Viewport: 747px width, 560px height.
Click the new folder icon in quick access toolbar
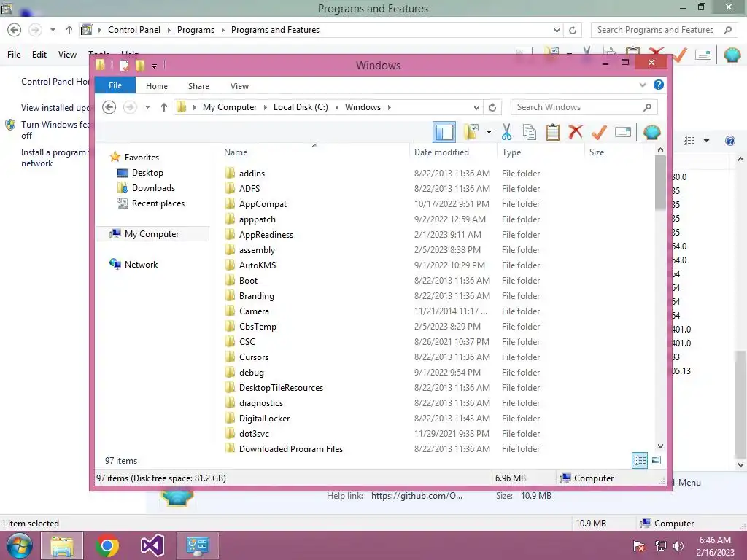(x=140, y=65)
